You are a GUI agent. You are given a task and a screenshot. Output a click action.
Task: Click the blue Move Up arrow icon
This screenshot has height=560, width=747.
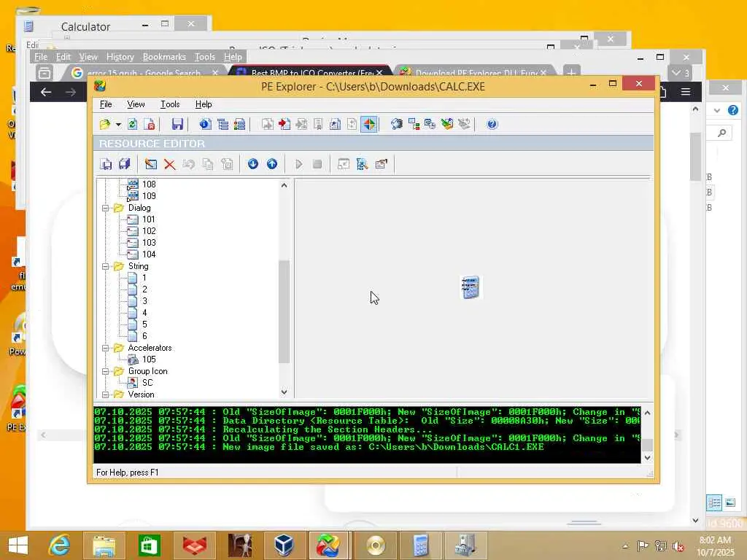[x=272, y=164]
